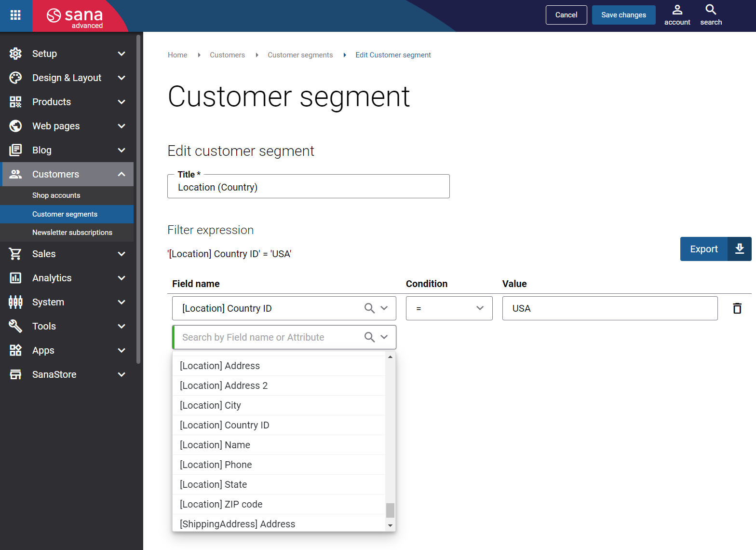Go to Home breadcrumb
This screenshot has height=550, width=756.
[x=177, y=55]
